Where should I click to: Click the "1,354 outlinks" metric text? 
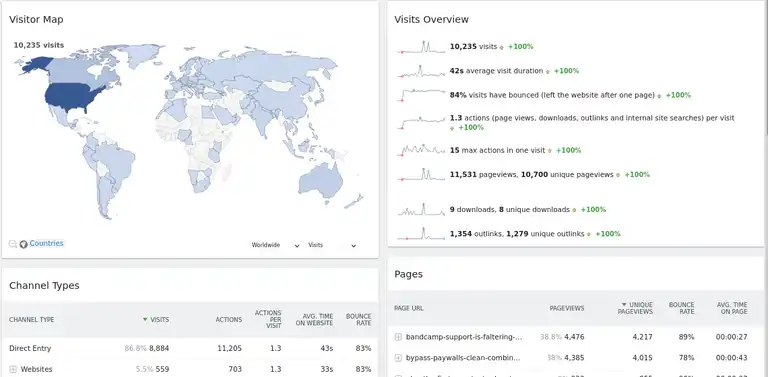tap(477, 234)
